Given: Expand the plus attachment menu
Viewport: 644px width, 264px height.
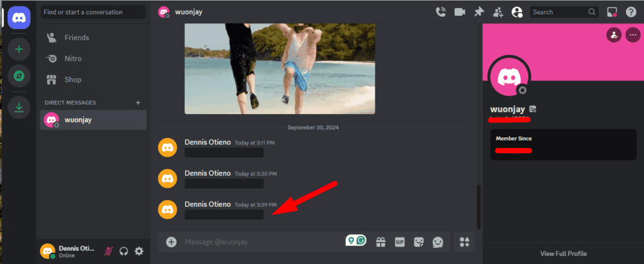Looking at the screenshot, I should pos(171,242).
